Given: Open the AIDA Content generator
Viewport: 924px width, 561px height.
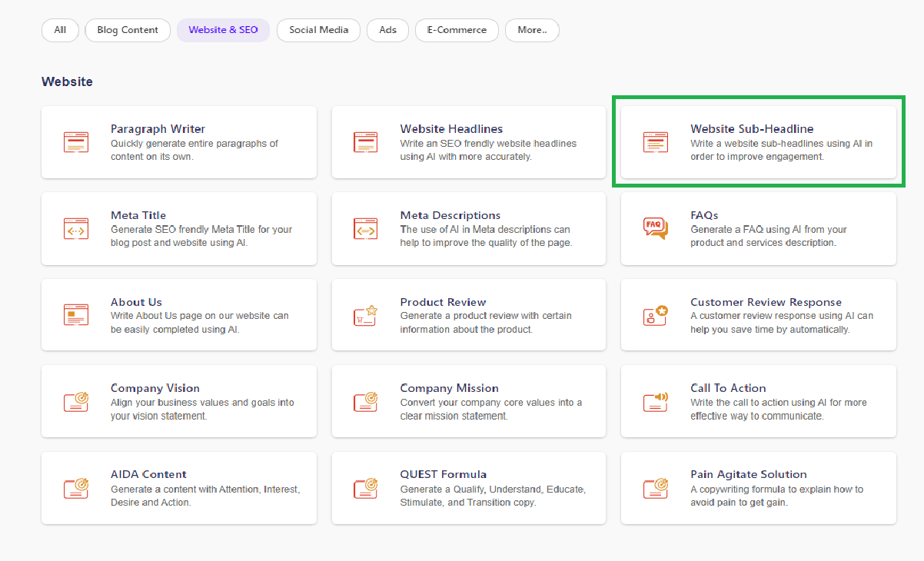Looking at the screenshot, I should tap(179, 487).
